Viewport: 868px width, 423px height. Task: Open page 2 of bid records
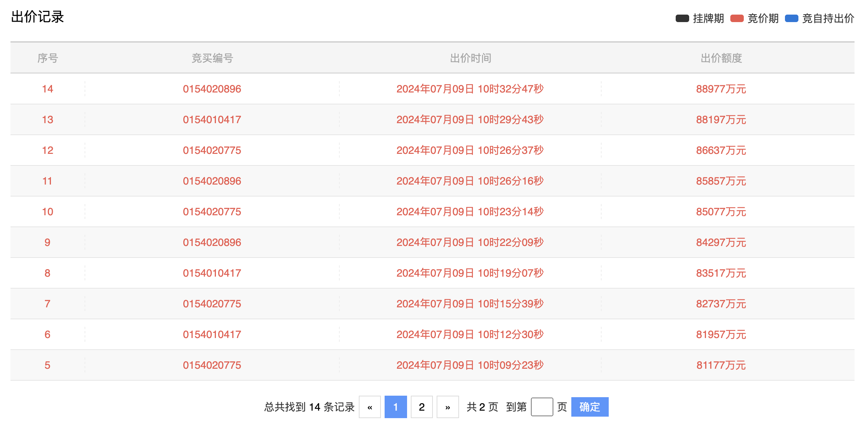[422, 407]
